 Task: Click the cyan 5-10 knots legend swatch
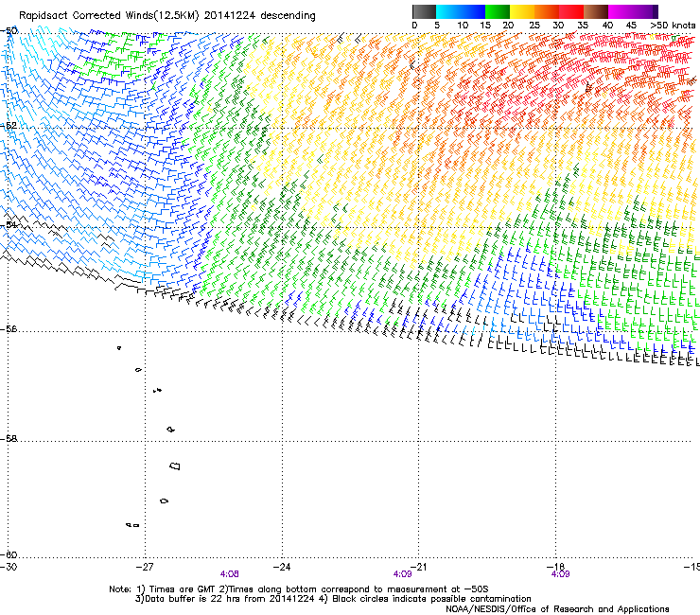click(448, 11)
